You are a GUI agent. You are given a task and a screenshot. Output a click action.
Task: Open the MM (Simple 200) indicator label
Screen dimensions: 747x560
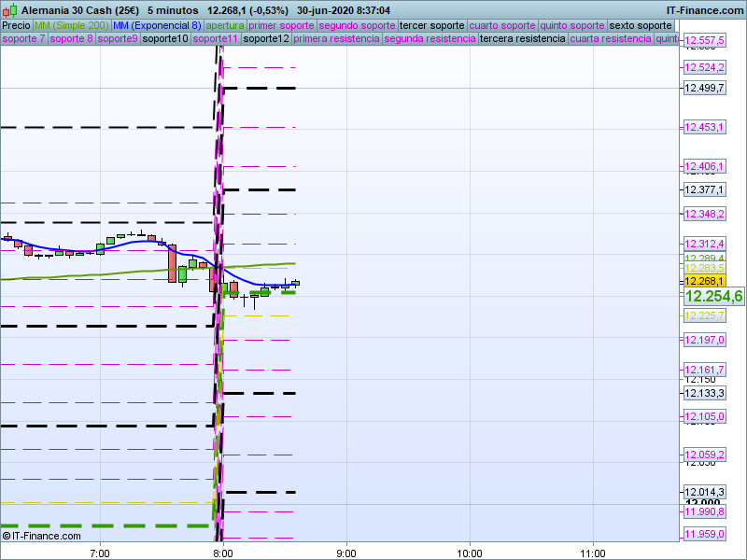[x=71, y=25]
